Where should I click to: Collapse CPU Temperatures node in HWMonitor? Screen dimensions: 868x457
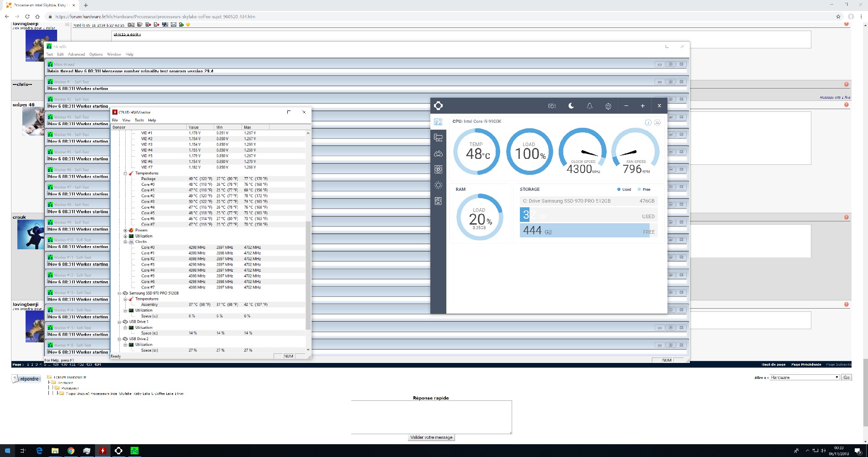pyautogui.click(x=125, y=173)
